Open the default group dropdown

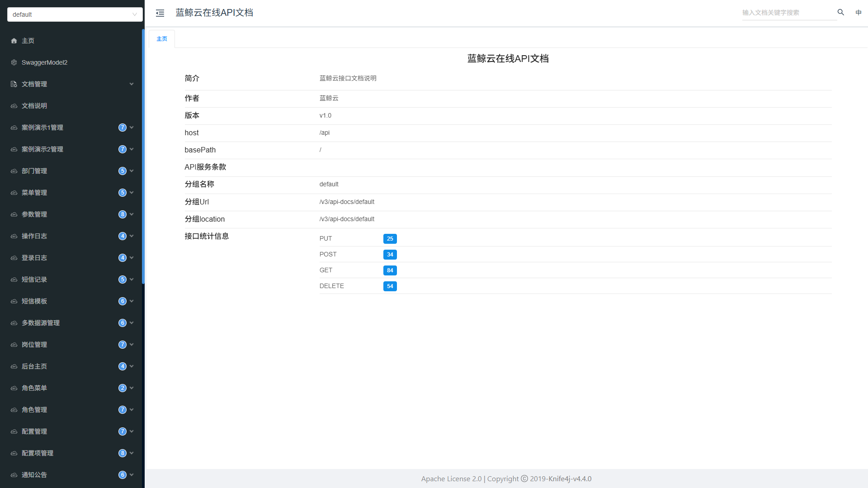pyautogui.click(x=75, y=14)
